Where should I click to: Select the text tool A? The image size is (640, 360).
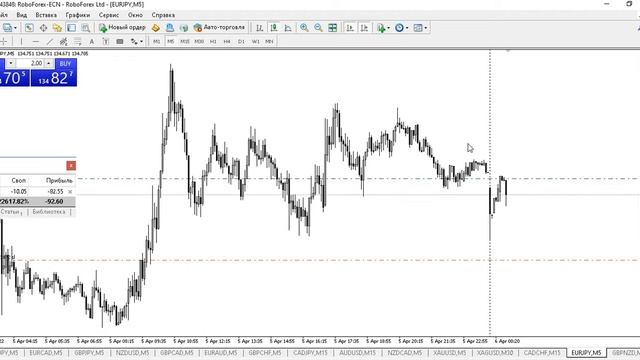click(91, 41)
